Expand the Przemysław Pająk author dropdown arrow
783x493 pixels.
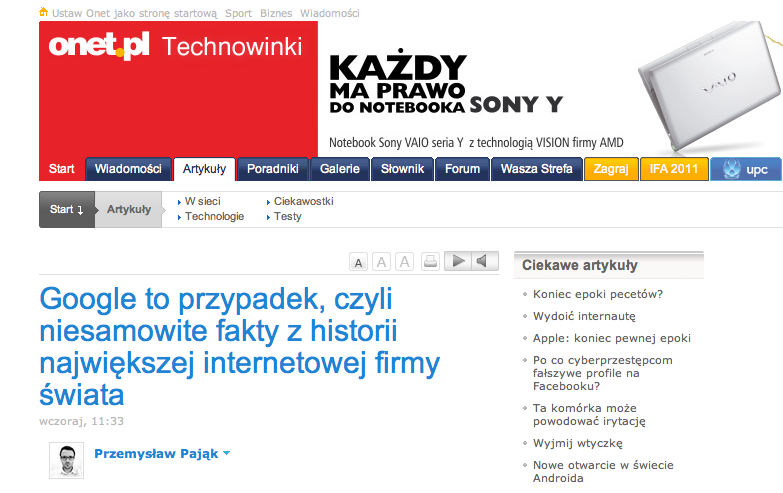(x=227, y=454)
